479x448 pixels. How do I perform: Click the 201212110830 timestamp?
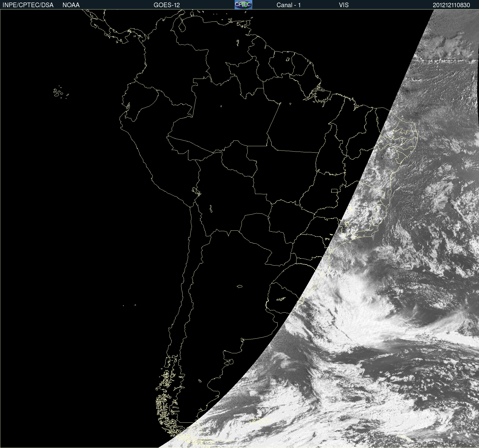451,5
